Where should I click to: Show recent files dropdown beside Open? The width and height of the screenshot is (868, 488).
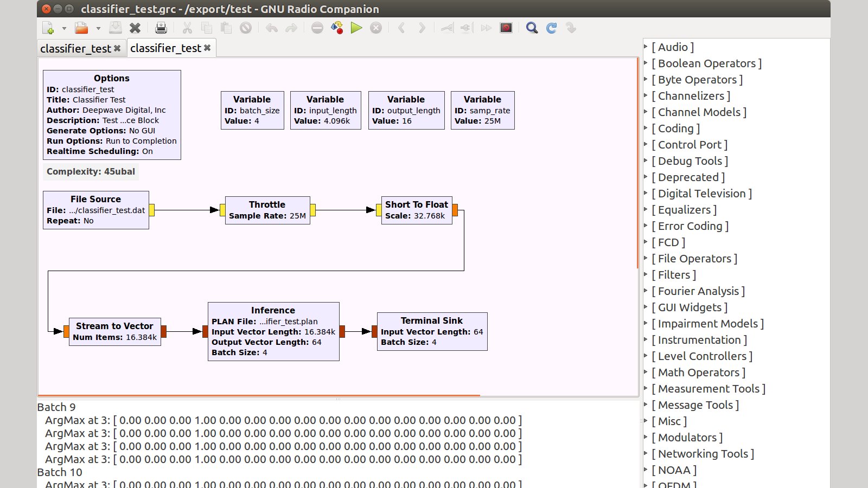(98, 28)
